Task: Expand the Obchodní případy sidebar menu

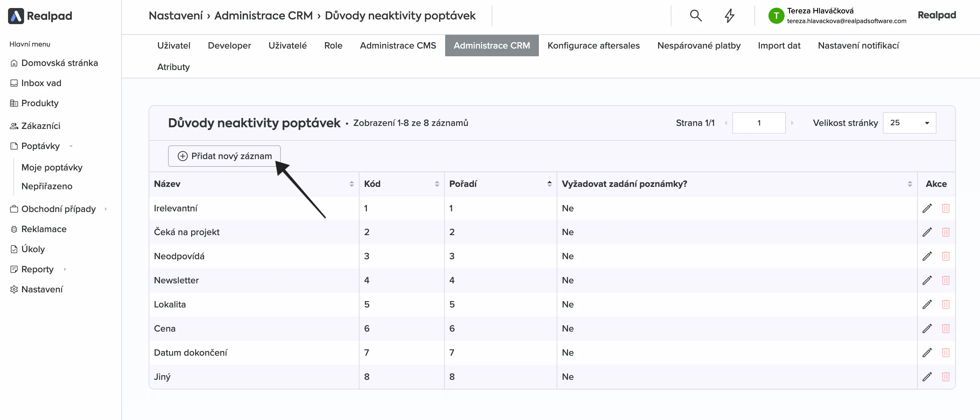Action: [105, 209]
